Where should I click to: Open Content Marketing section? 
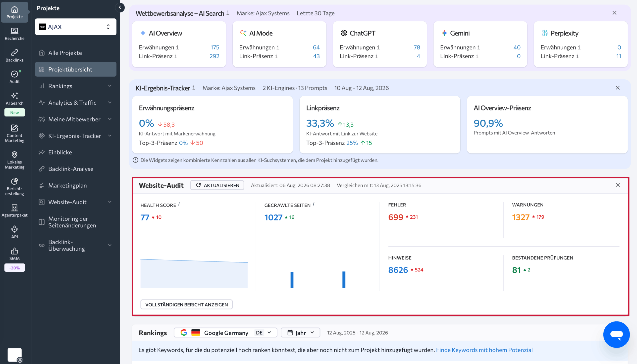14,134
